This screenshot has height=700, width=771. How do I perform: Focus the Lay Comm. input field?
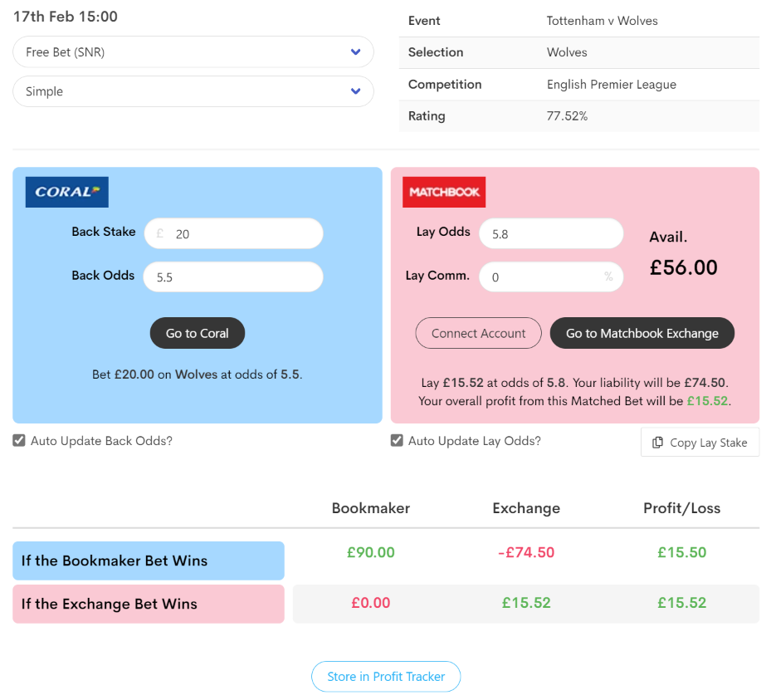tap(551, 277)
